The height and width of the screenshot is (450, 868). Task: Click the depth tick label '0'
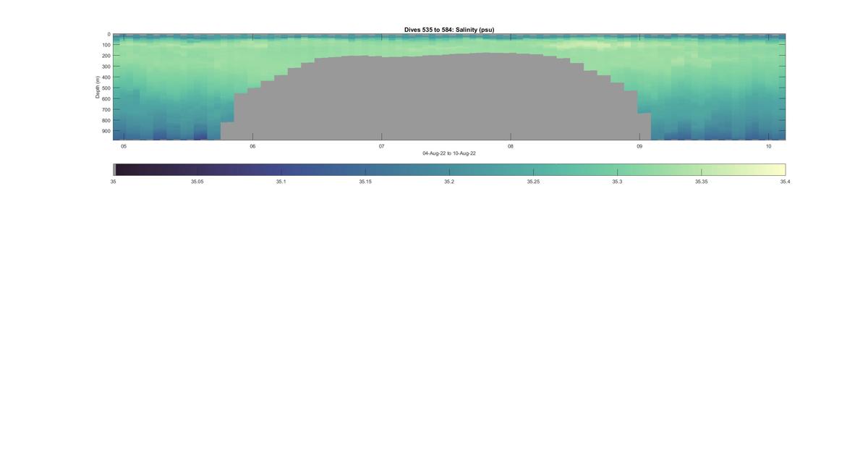click(x=109, y=34)
